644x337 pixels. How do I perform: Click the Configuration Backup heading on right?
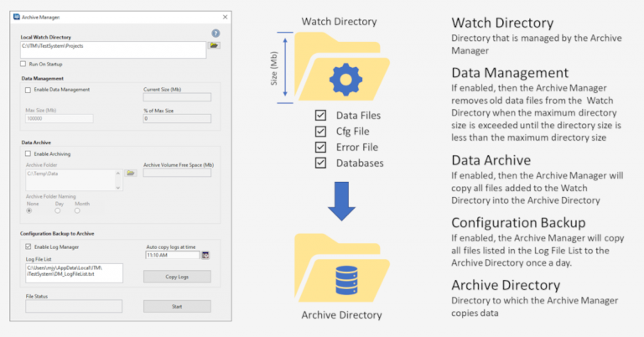click(x=518, y=222)
